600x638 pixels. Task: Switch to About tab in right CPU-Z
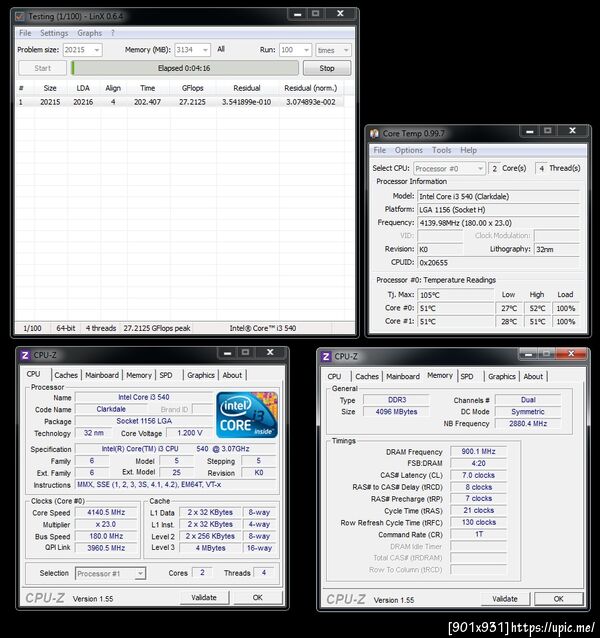click(533, 376)
